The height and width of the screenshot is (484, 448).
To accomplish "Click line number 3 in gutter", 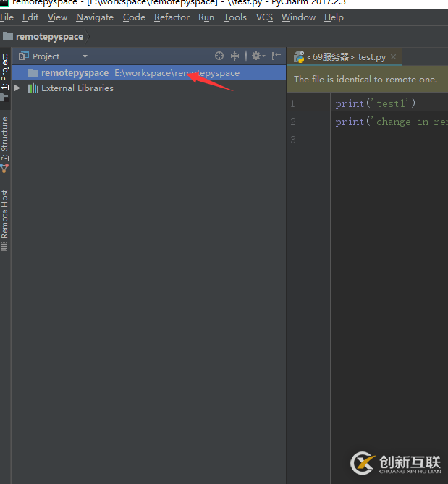I will click(293, 140).
